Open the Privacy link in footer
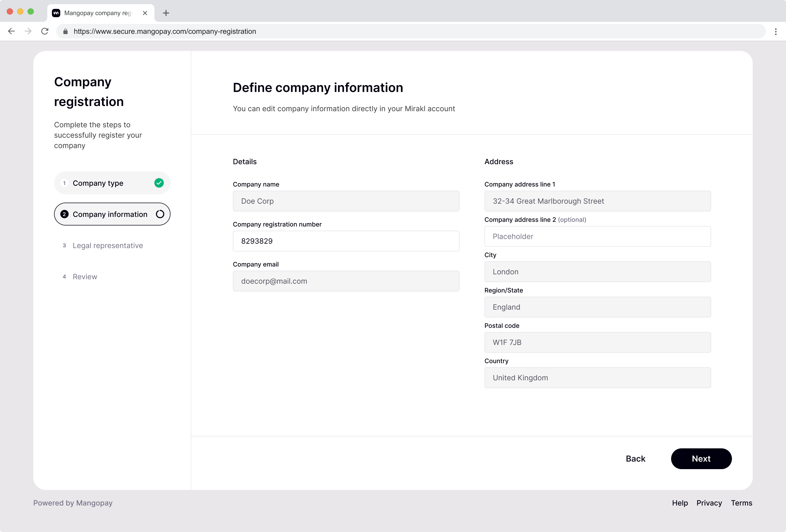The height and width of the screenshot is (532, 786). (709, 503)
